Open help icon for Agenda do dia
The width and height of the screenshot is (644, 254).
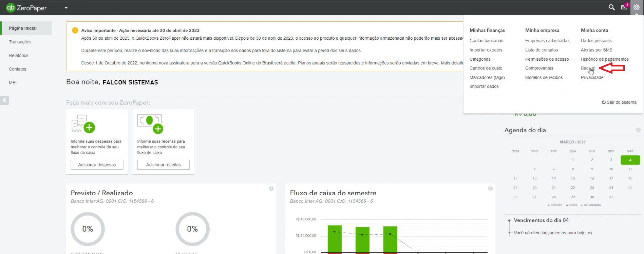coord(638,130)
